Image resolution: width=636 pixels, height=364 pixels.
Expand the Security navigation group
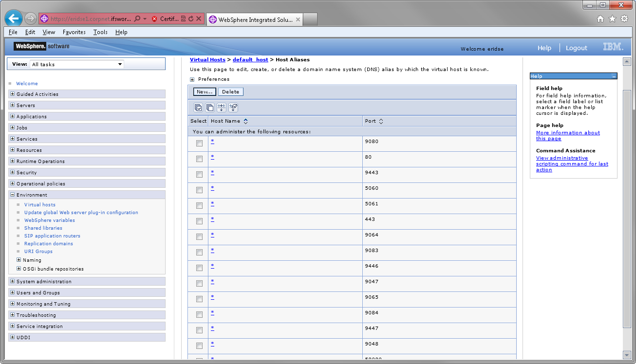pos(13,172)
